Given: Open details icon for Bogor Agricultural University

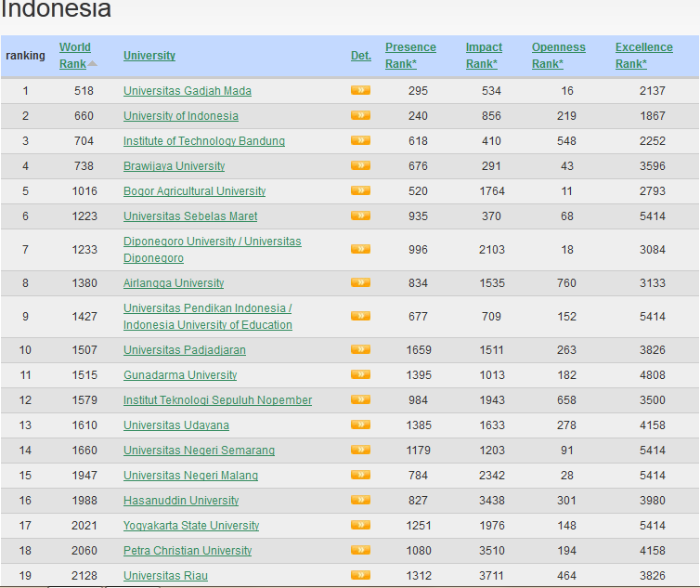Looking at the screenshot, I should (x=360, y=190).
